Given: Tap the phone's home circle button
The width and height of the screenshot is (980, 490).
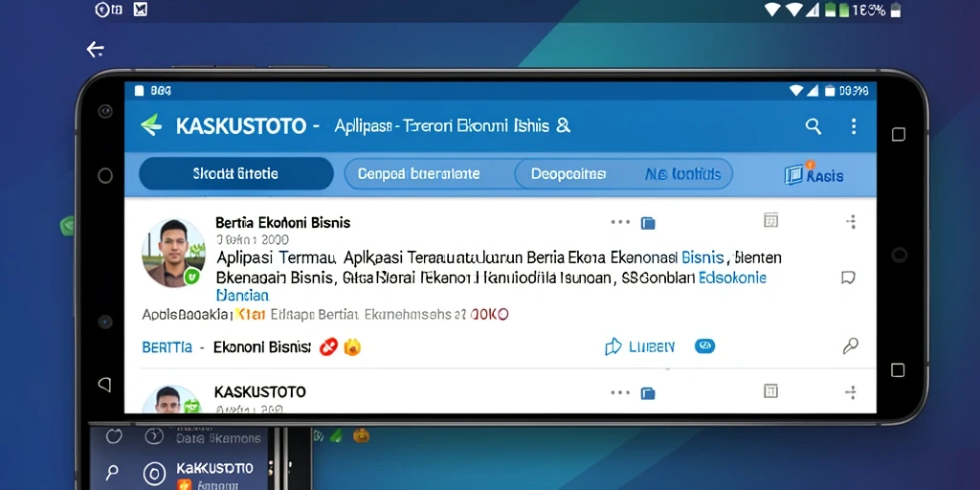Looking at the screenshot, I should (x=105, y=176).
